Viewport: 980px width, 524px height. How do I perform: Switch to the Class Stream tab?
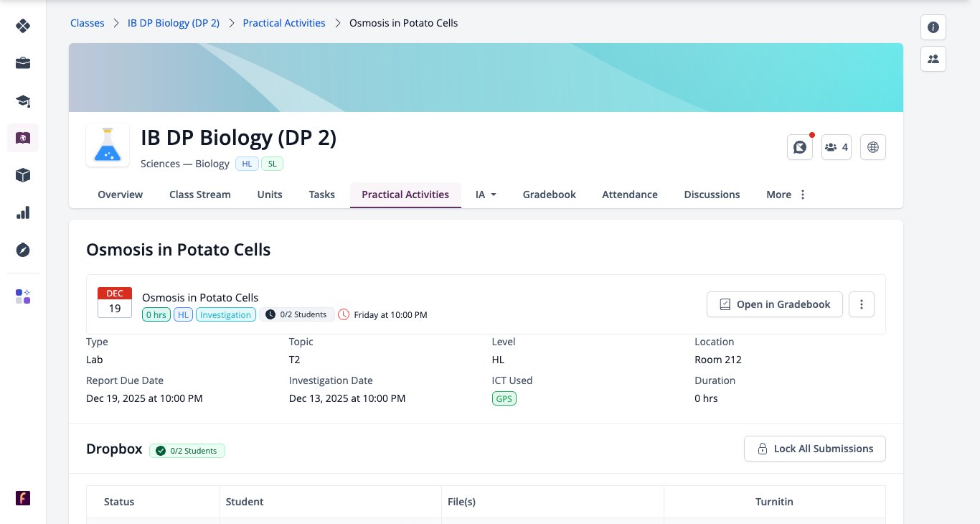[x=200, y=195]
